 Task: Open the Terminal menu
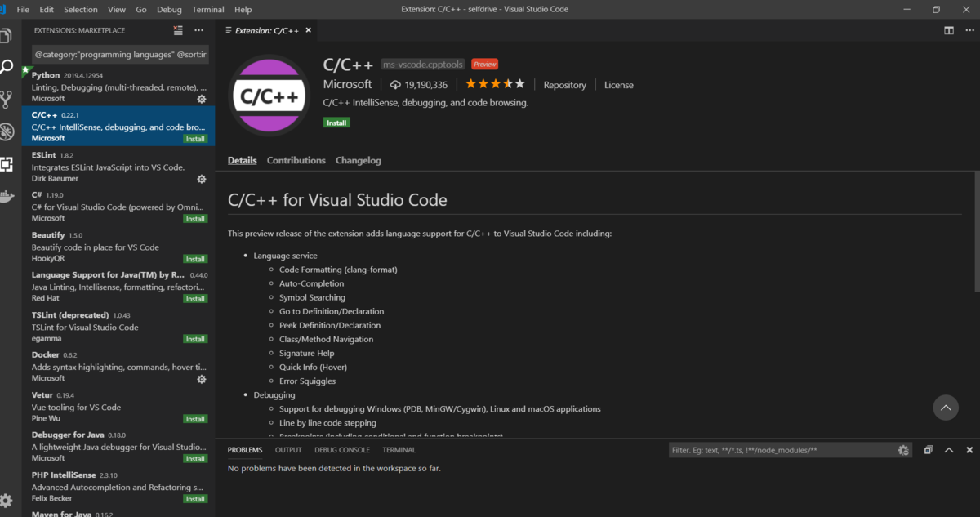208,9
